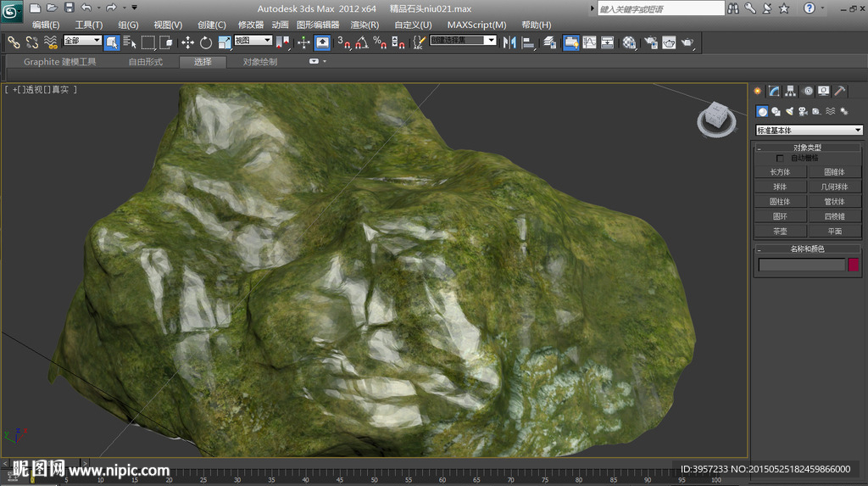Open the 工具(T) menu
Image resolution: width=868 pixels, height=486 pixels.
89,25
